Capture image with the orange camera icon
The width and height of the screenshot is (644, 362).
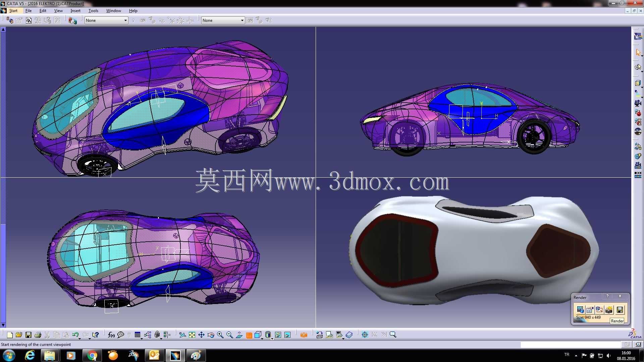pyautogui.click(x=304, y=335)
